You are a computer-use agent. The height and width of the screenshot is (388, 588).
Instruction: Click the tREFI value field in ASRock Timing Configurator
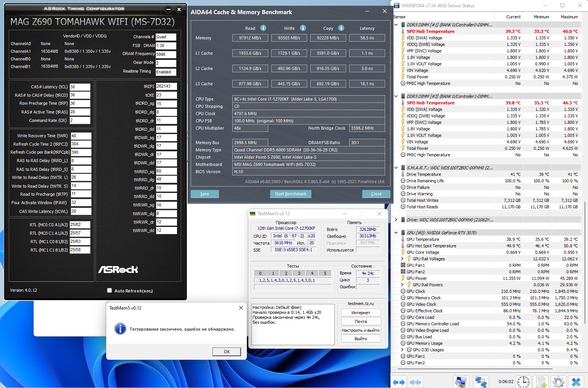pos(166,86)
